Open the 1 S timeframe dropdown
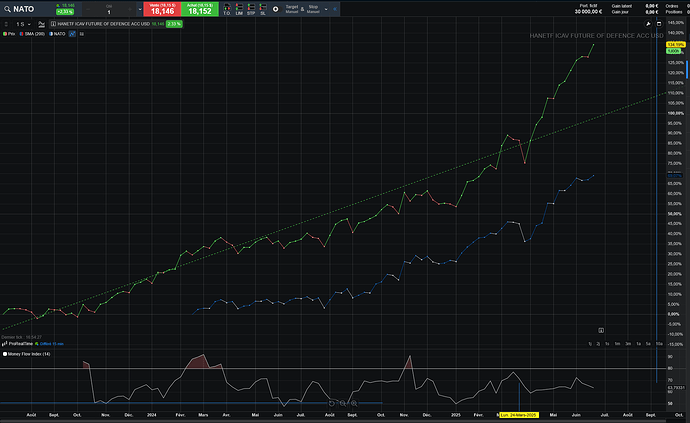The image size is (690, 423). (x=20, y=22)
